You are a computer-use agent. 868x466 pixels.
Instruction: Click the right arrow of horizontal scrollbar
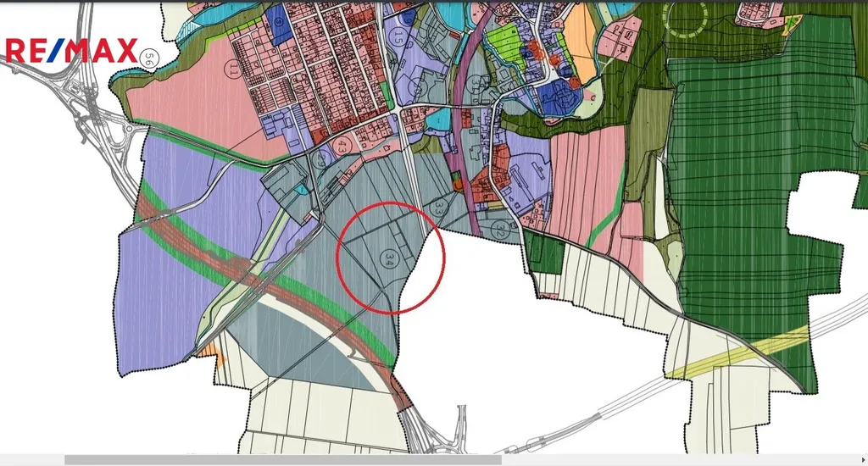tap(862, 460)
